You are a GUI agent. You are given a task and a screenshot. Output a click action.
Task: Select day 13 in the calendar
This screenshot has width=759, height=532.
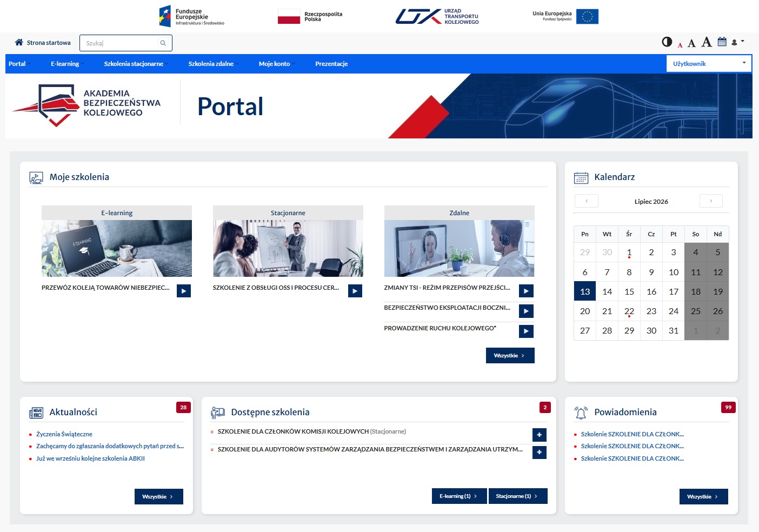[585, 291]
